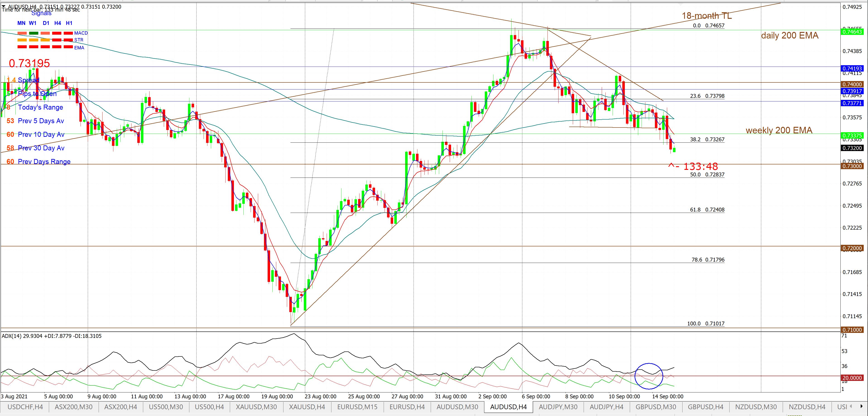Open the NZDUSD,M30 chart tab

[x=756, y=407]
